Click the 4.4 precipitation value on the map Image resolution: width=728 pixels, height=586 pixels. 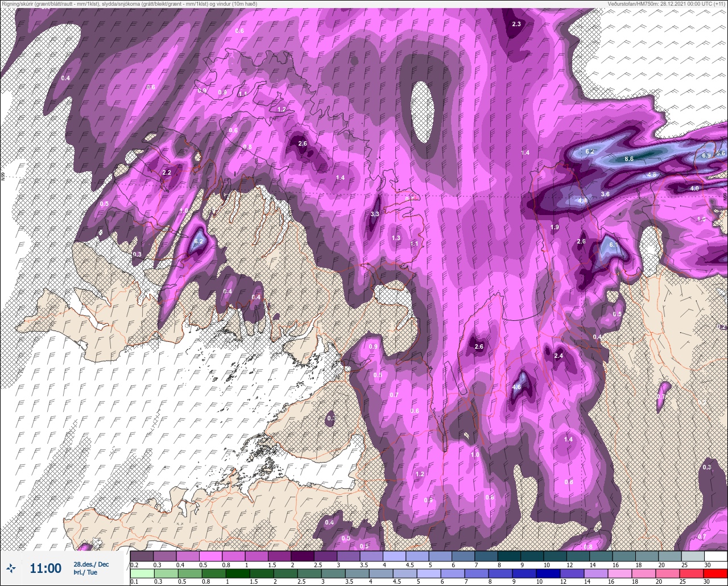582,200
